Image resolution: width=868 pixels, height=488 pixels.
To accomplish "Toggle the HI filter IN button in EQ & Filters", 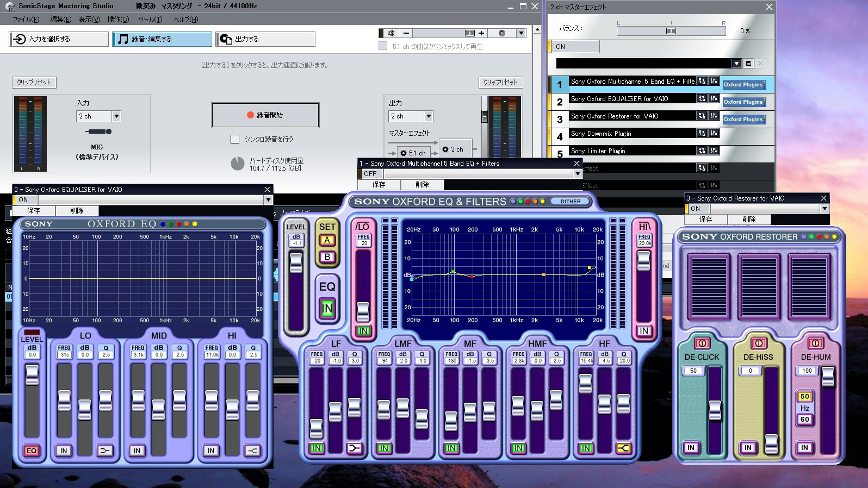I will coord(644,330).
